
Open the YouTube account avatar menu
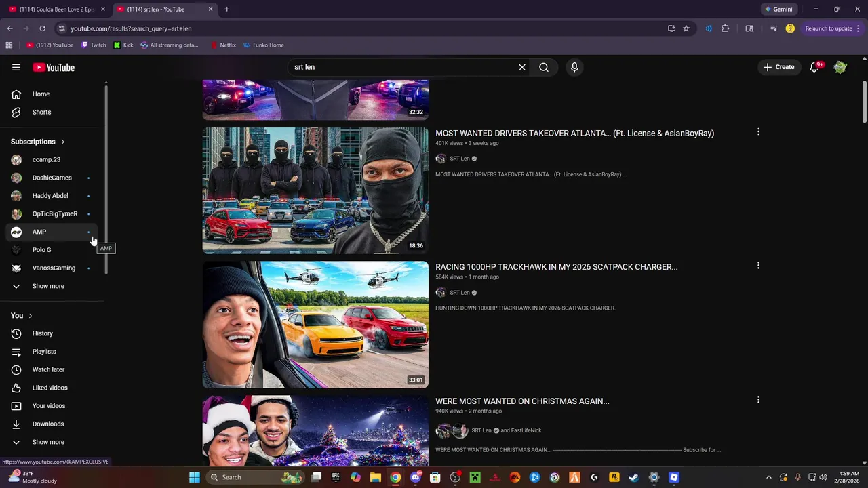coord(840,67)
